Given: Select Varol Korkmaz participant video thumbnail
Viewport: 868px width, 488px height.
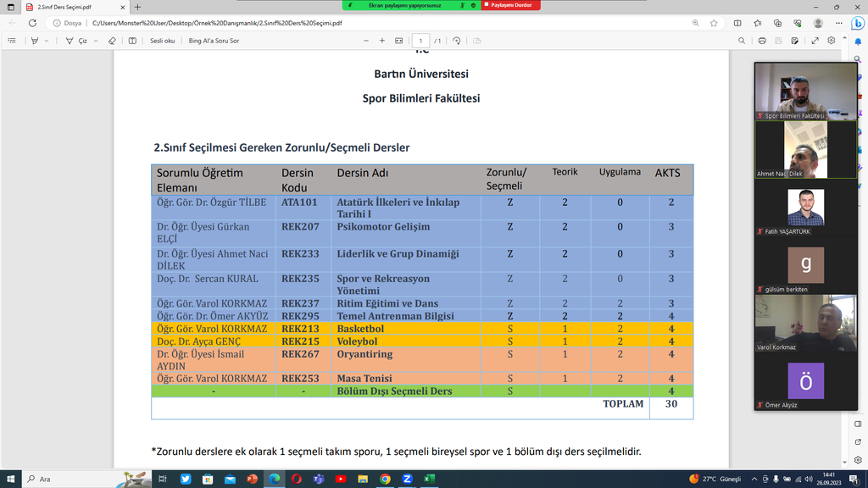Looking at the screenshot, I should click(x=805, y=324).
